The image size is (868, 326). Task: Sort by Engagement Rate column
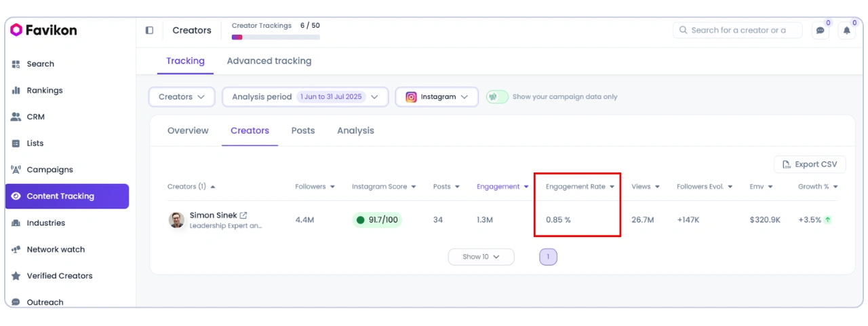pyautogui.click(x=580, y=187)
